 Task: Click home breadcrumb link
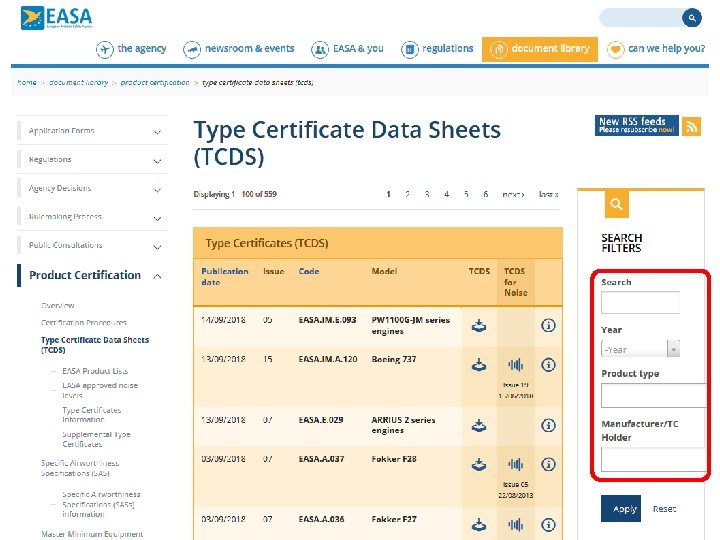[x=27, y=83]
